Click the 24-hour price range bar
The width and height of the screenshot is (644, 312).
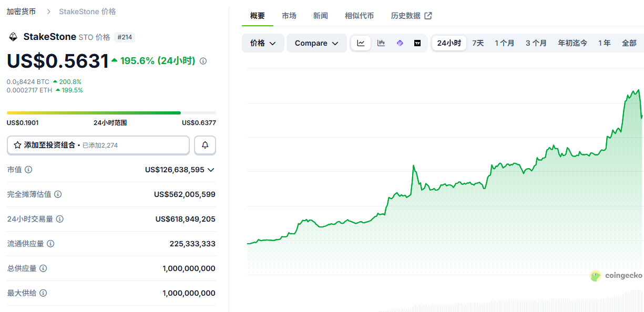point(111,113)
